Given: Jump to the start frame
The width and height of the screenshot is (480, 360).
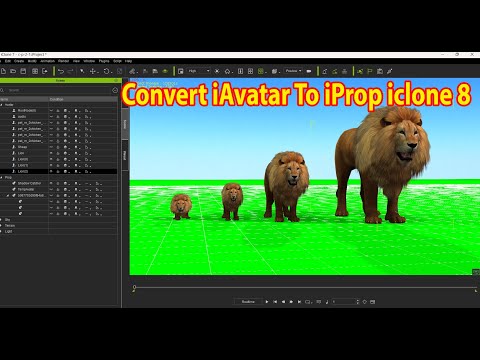Looking at the screenshot, I should [x=275, y=302].
